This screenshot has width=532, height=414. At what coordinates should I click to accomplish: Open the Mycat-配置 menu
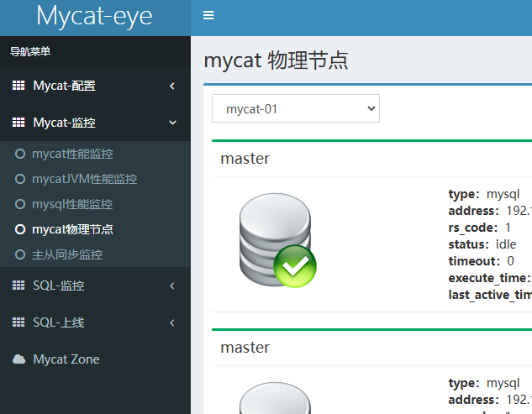click(x=95, y=86)
